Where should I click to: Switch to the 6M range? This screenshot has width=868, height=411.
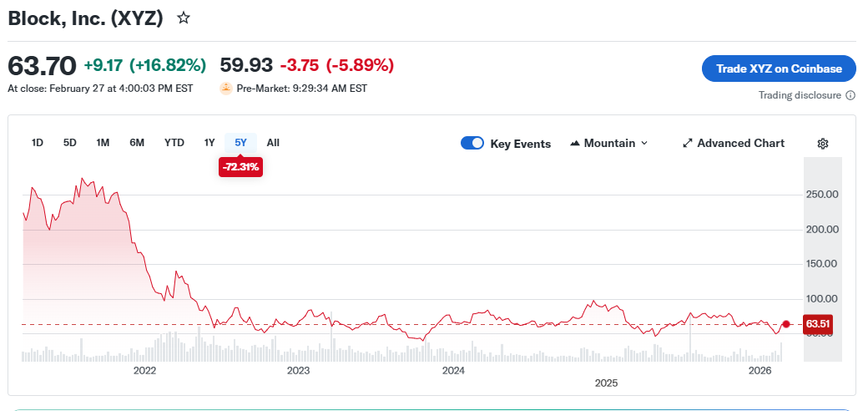tap(137, 143)
